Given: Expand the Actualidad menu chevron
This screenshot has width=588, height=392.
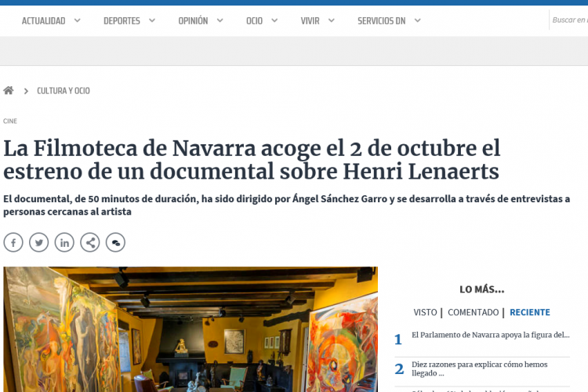Looking at the screenshot, I should pos(78,20).
